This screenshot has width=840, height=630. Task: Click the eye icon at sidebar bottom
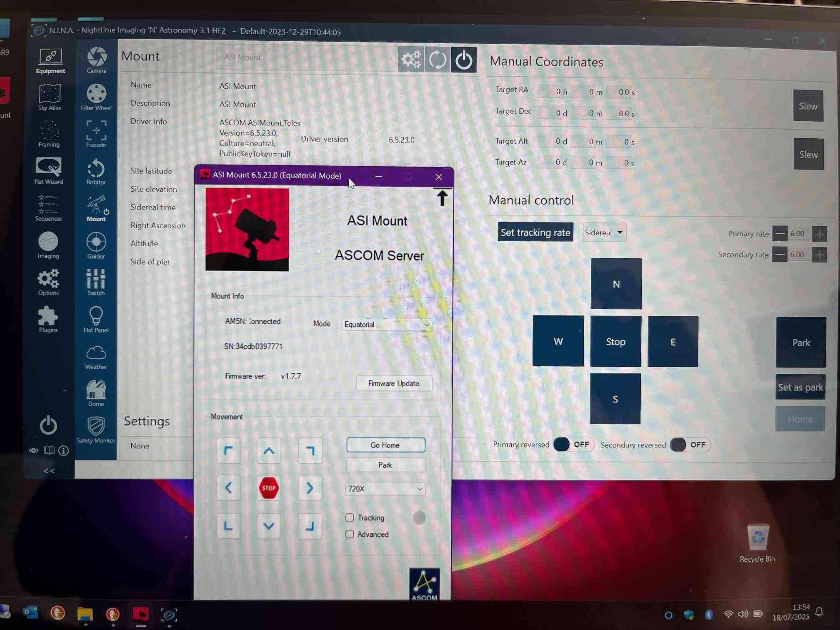pyautogui.click(x=34, y=450)
